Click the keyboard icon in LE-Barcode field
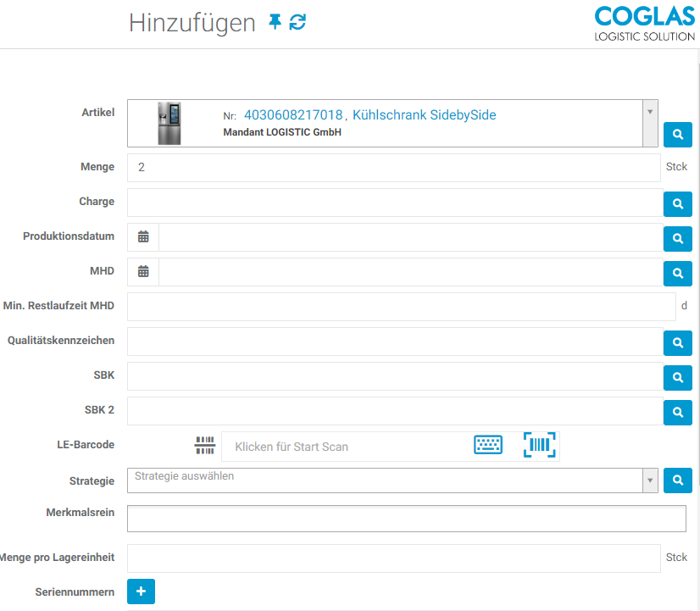700x611 pixels. (x=487, y=445)
